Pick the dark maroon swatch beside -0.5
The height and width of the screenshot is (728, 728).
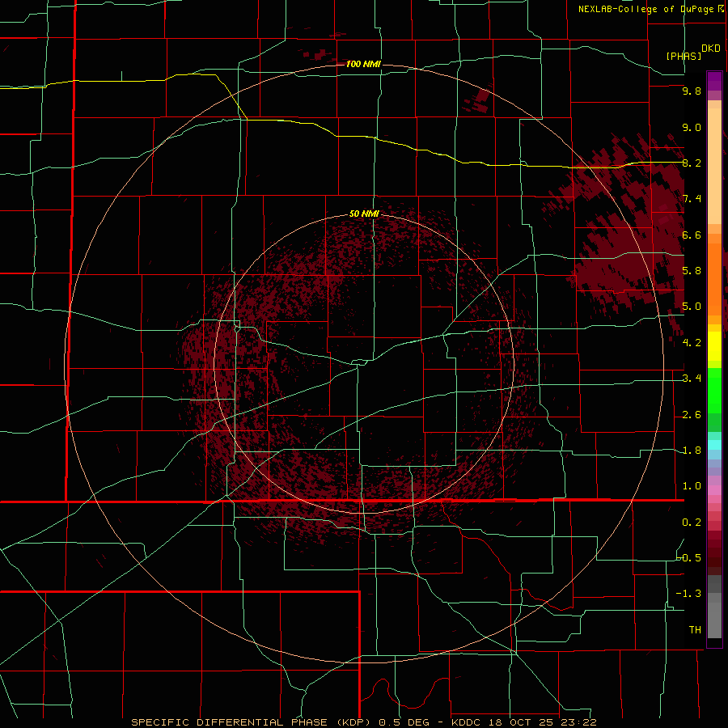pos(714,561)
